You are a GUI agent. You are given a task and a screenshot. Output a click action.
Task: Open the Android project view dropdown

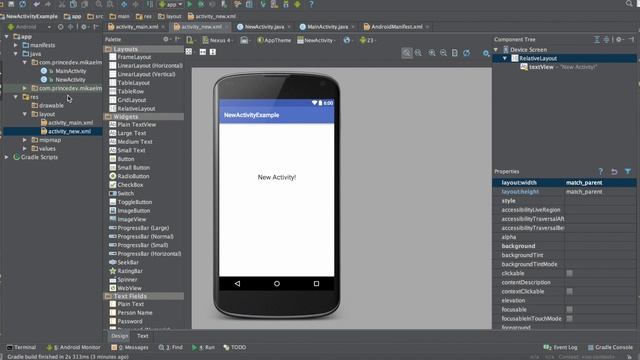[29, 27]
